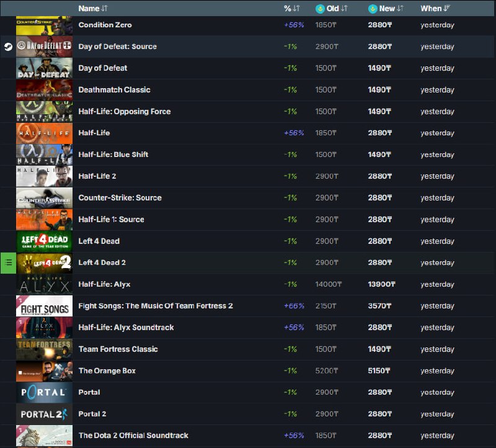Open the Half-Life: Alyx Soundtrack link
This screenshot has width=496, height=448.
[x=126, y=328]
